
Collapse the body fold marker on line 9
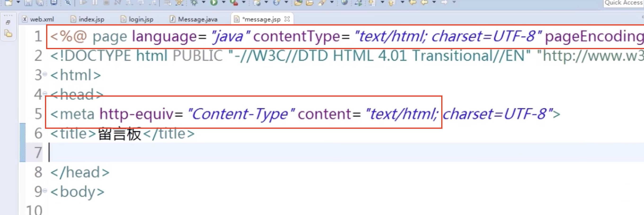tap(45, 191)
